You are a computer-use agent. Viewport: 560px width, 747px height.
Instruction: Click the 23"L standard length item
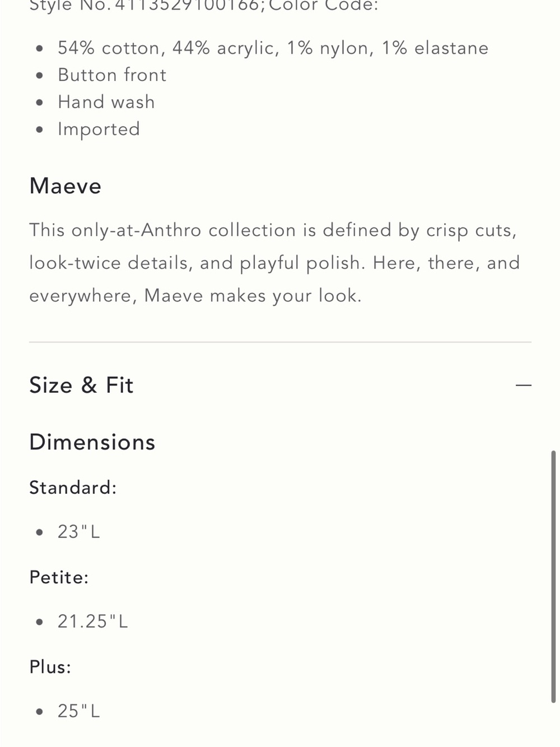[79, 532]
